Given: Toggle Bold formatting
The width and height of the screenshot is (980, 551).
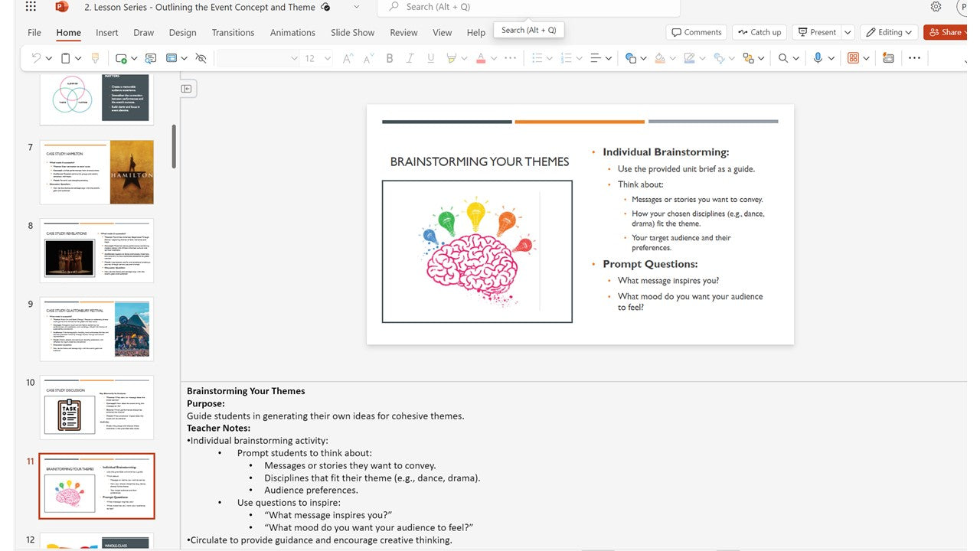Looking at the screenshot, I should click(x=390, y=58).
